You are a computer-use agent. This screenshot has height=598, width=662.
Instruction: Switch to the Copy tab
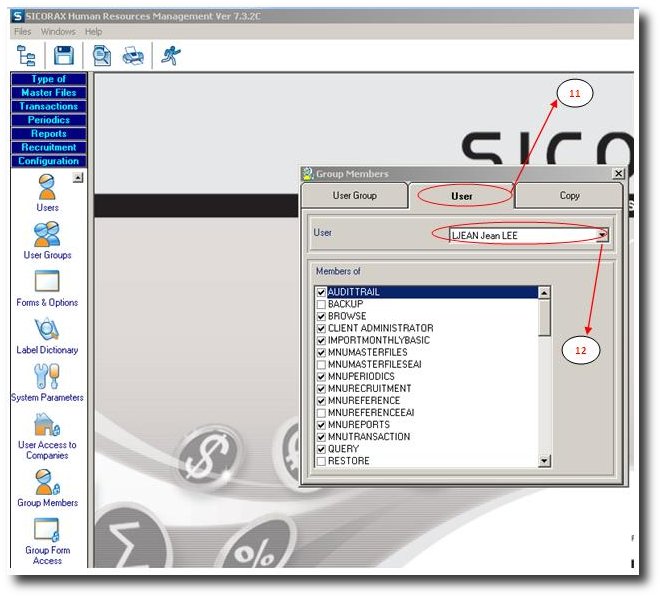coord(569,196)
